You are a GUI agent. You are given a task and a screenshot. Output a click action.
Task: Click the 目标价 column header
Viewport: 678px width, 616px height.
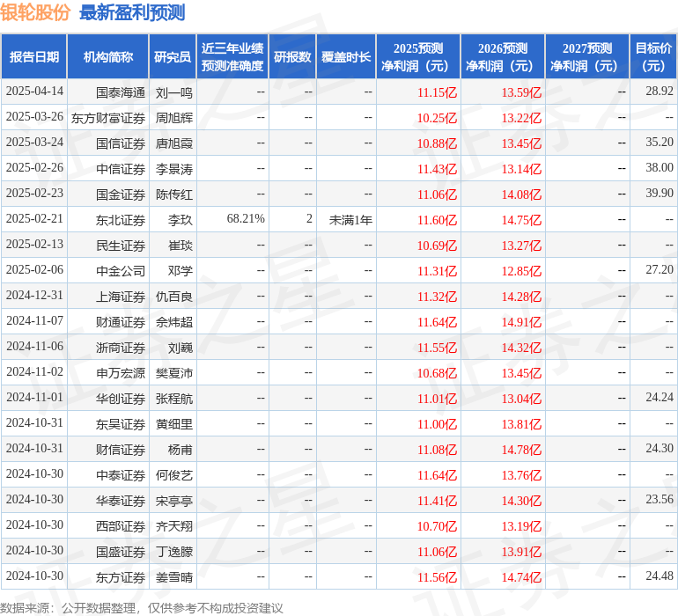coord(653,57)
